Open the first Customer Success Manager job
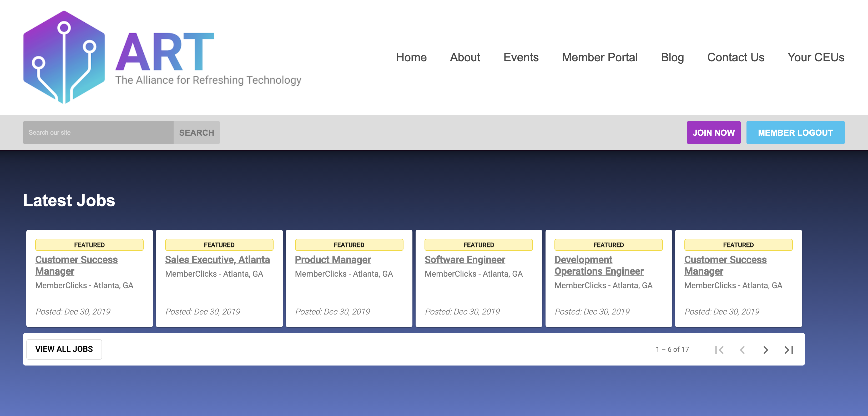 pos(77,265)
